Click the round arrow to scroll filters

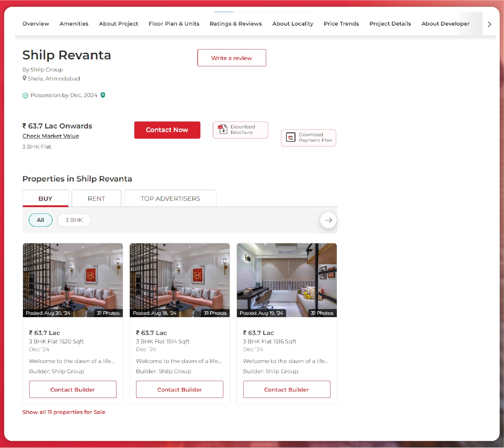pos(328,220)
